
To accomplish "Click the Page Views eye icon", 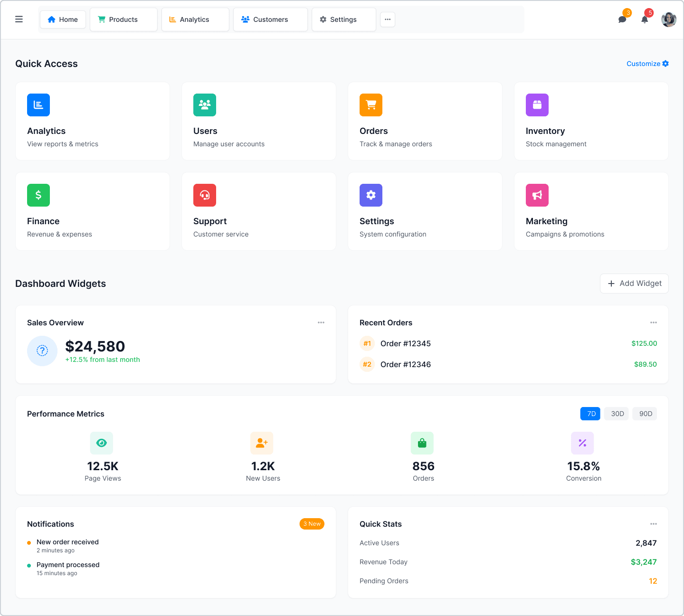I will (x=102, y=443).
